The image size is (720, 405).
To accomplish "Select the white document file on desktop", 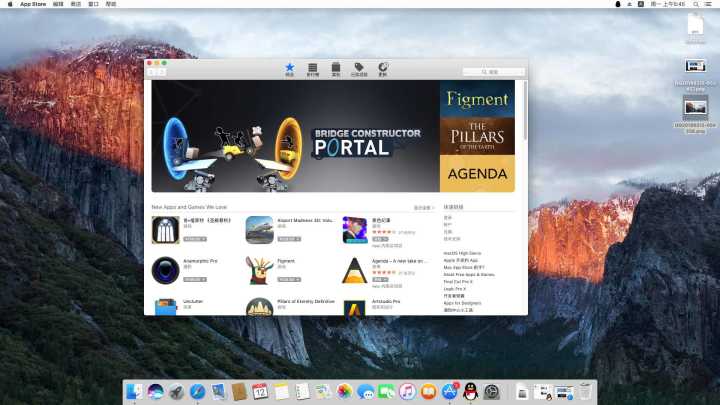I will click(695, 24).
